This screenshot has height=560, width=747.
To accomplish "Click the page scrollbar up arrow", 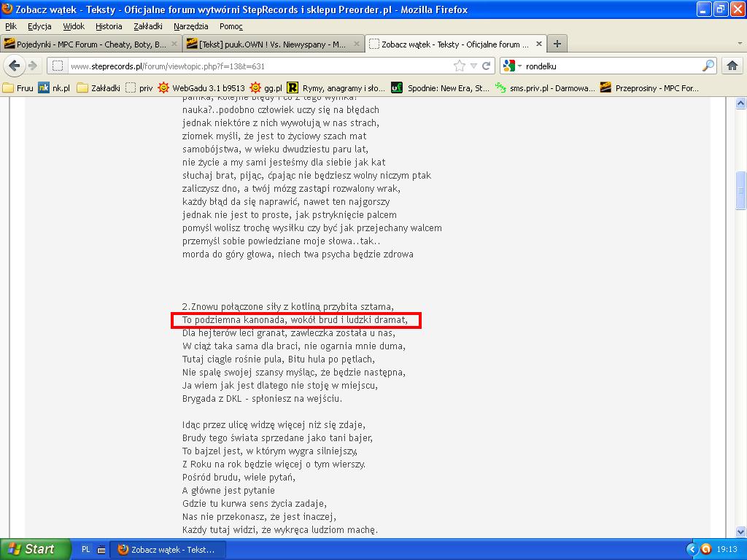I will point(740,104).
